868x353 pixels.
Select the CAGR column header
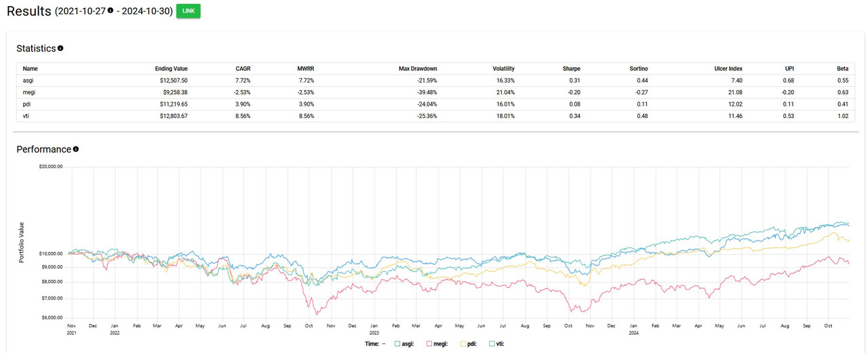point(243,68)
